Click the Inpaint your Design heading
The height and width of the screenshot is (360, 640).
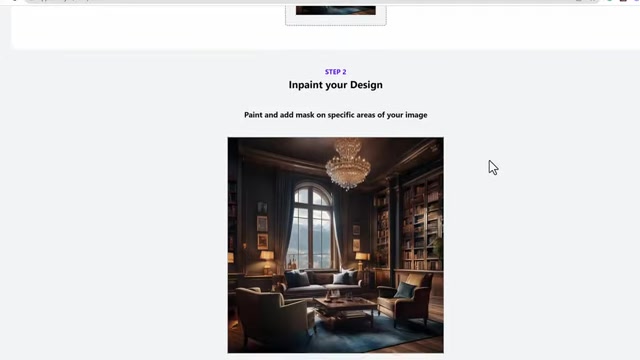pyautogui.click(x=336, y=85)
